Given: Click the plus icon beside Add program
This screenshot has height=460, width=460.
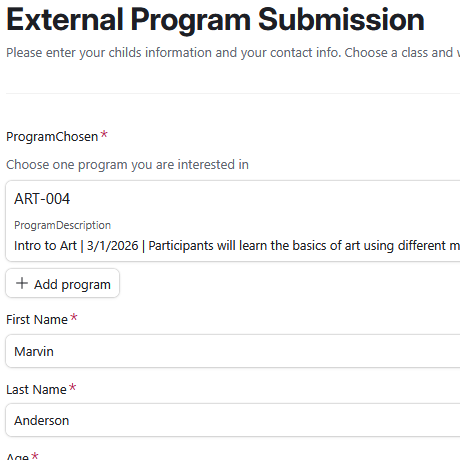Looking at the screenshot, I should click(x=22, y=283).
